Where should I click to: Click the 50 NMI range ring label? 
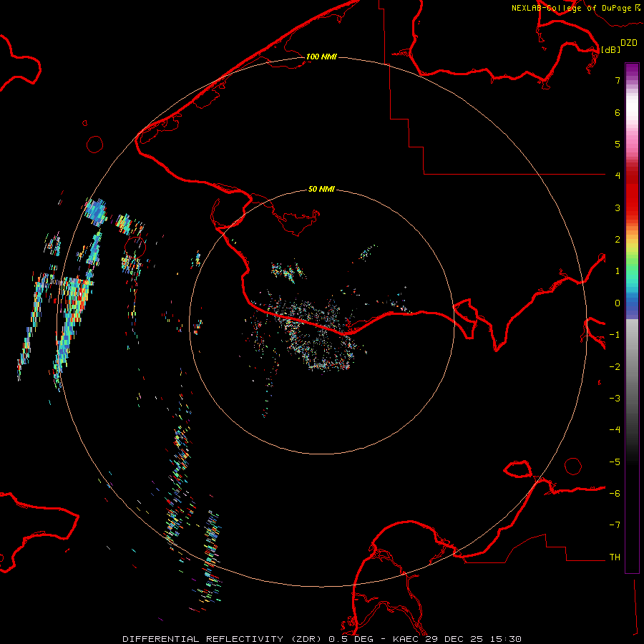(321, 189)
